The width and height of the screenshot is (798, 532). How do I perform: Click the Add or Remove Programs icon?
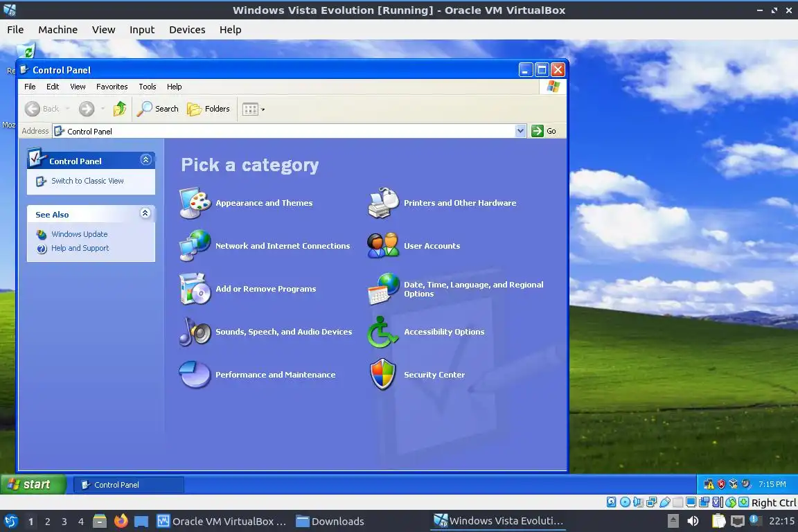click(195, 289)
